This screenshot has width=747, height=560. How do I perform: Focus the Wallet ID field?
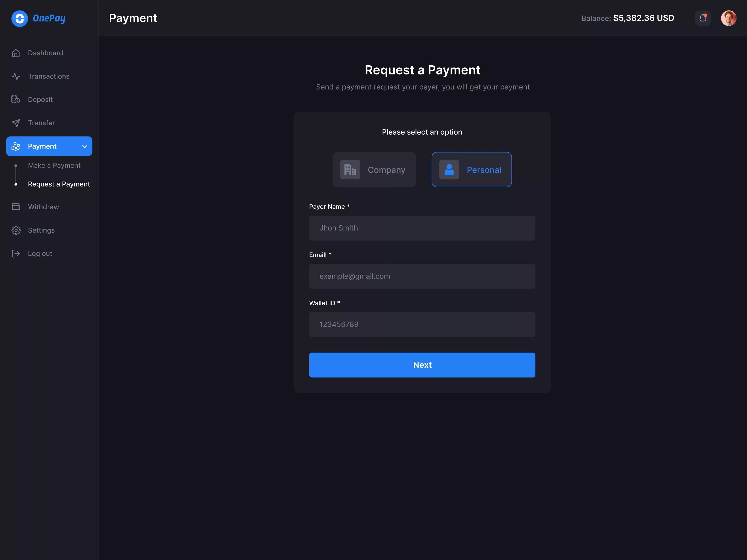(422, 324)
